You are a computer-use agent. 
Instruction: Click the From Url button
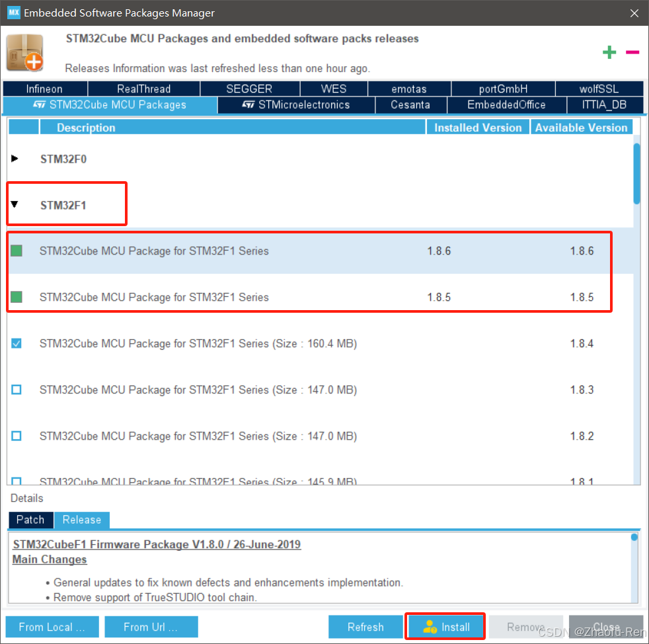tap(151, 627)
